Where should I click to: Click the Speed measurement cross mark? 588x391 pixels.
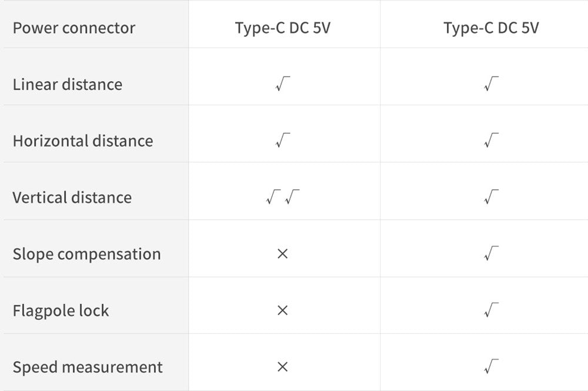click(x=282, y=367)
